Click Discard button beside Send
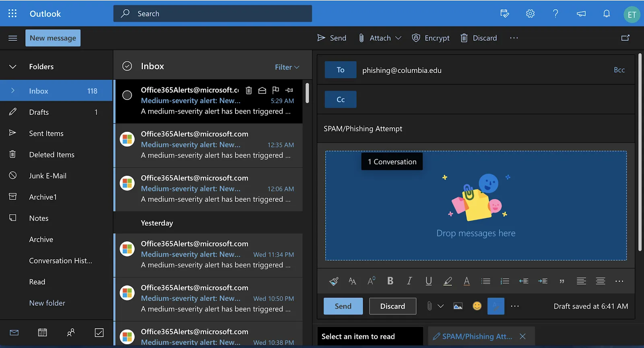The image size is (644, 348). pyautogui.click(x=392, y=306)
